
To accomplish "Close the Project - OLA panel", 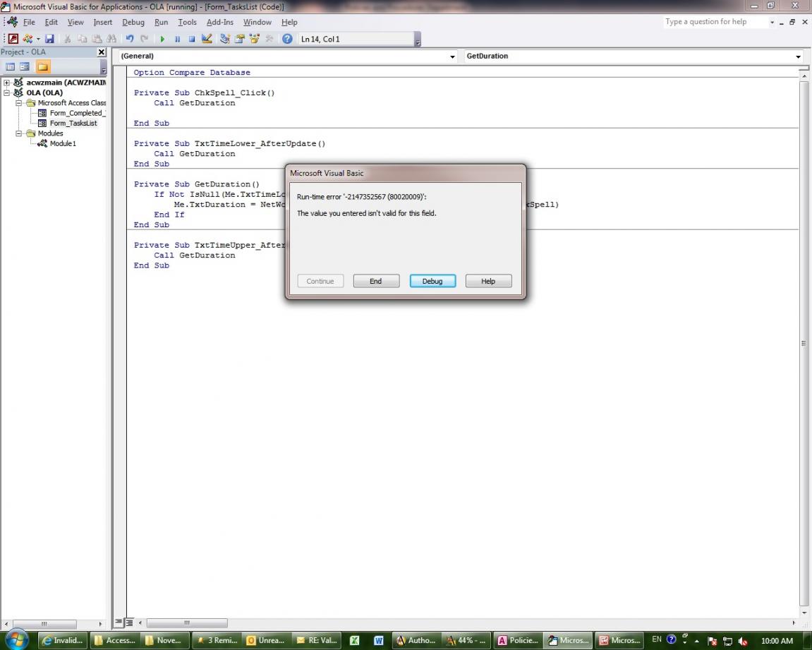I will coord(102,52).
